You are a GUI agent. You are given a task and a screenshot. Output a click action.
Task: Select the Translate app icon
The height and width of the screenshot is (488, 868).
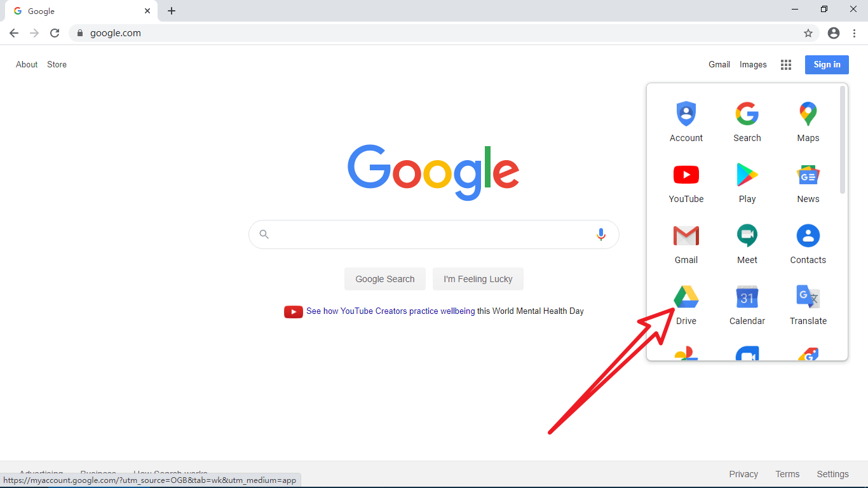808,297
